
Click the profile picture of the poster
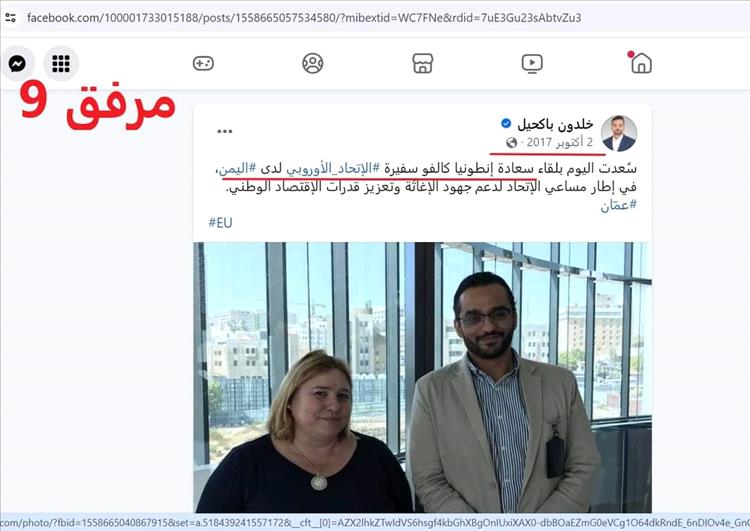(x=618, y=133)
